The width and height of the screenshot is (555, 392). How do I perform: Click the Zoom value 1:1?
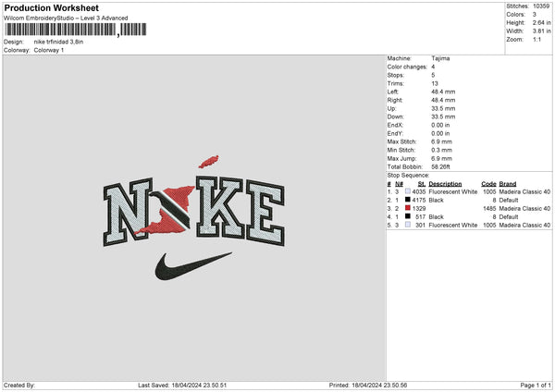tap(536, 40)
